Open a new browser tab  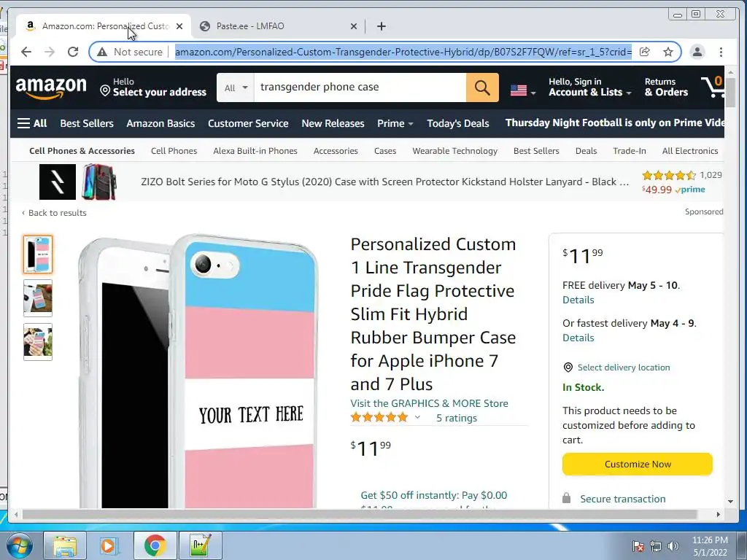(381, 26)
